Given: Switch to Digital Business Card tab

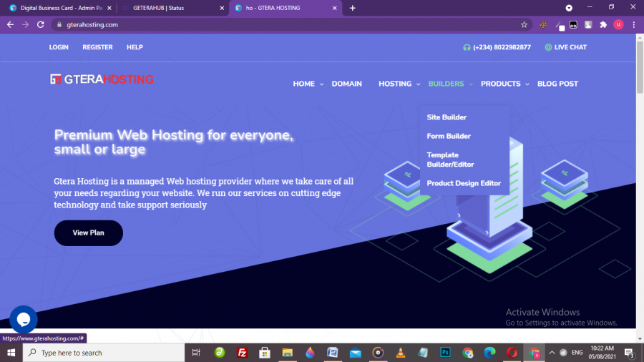Looking at the screenshot, I should pos(61,8).
